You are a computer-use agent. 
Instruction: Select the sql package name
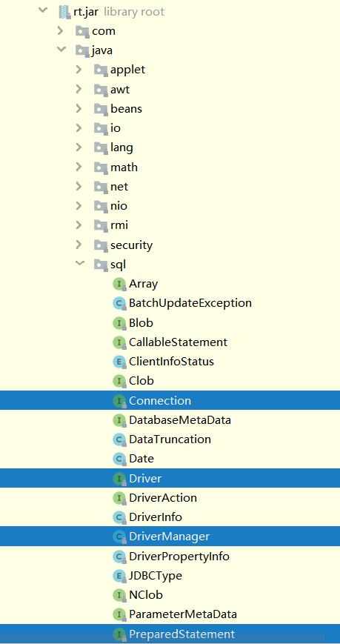pyautogui.click(x=118, y=265)
